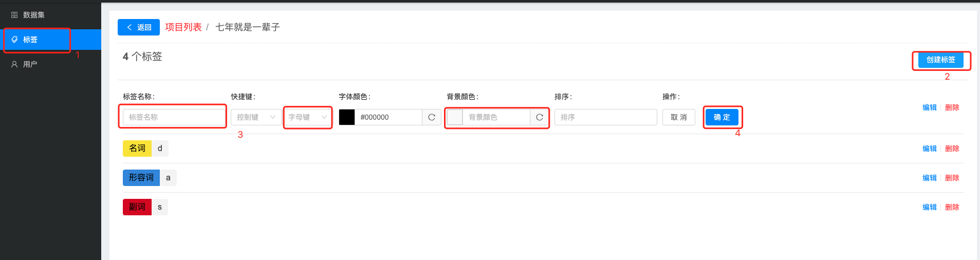The width and height of the screenshot is (980, 260).
Task: Click the 数据集 grid icon in sidebar
Action: [14, 15]
